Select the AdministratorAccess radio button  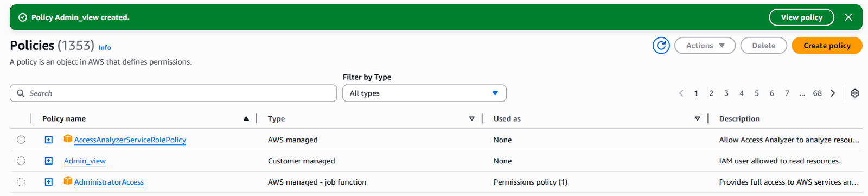point(21,182)
